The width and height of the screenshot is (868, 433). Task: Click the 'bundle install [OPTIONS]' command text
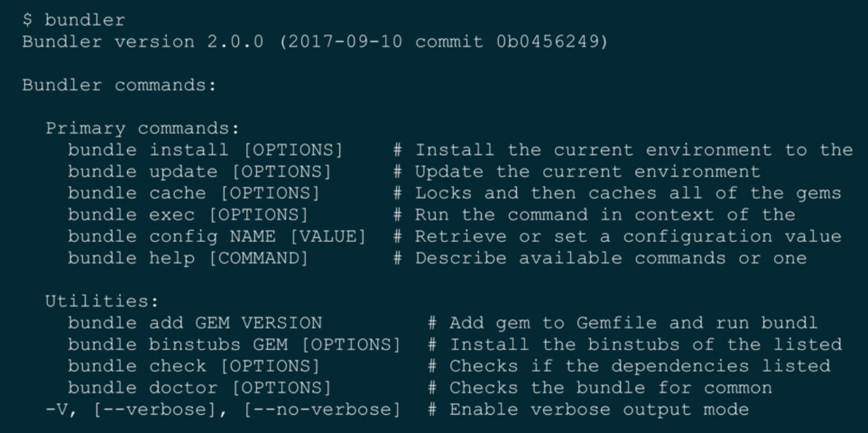(x=206, y=150)
